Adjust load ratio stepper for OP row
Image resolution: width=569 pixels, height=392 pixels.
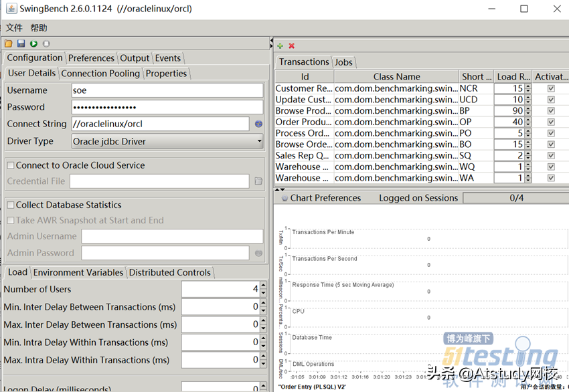click(x=527, y=122)
